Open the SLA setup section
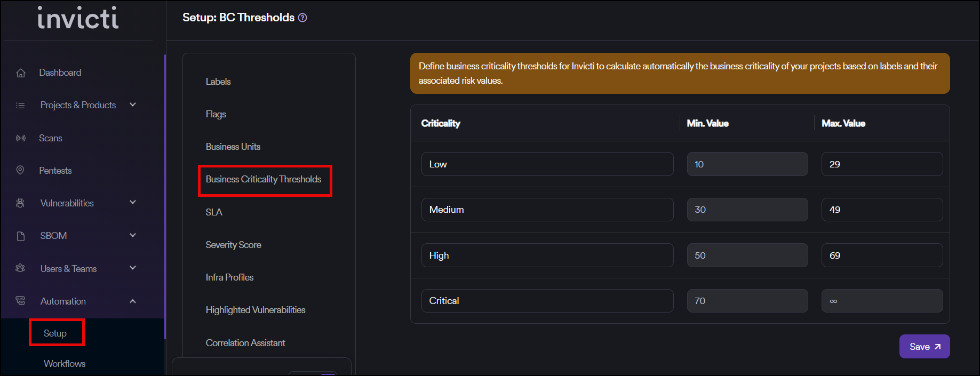Screen dimensions: 980x376 [x=214, y=212]
